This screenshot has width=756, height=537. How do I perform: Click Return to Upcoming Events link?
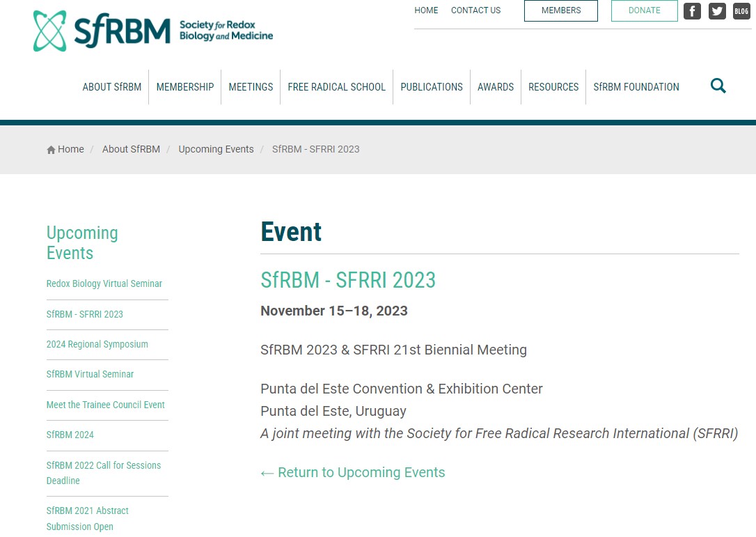pos(352,472)
